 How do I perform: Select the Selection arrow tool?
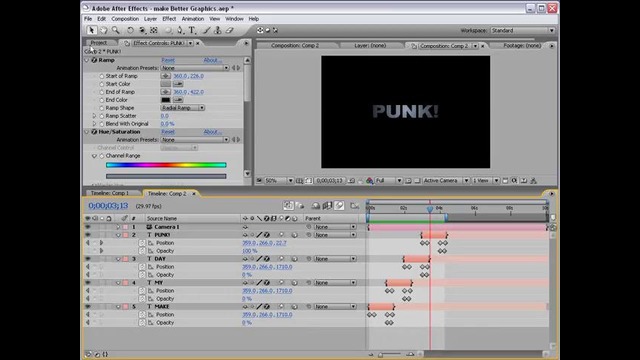[91, 30]
